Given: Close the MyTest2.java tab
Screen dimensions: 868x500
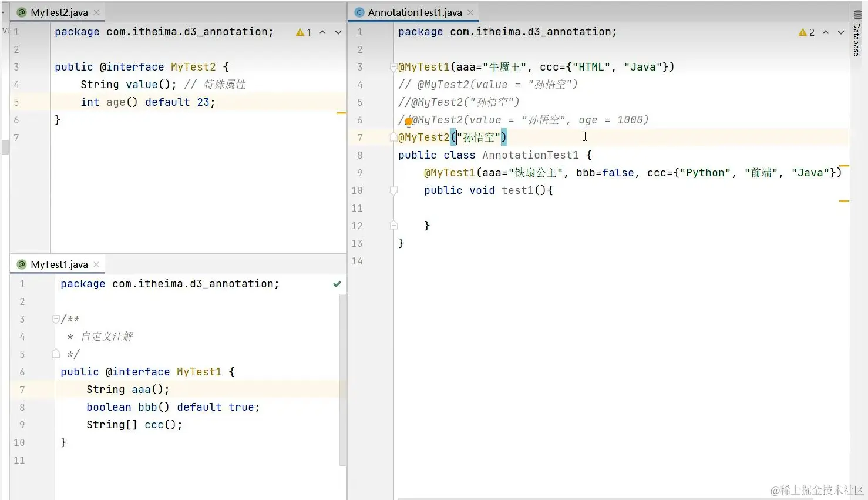Looking at the screenshot, I should click(x=96, y=12).
